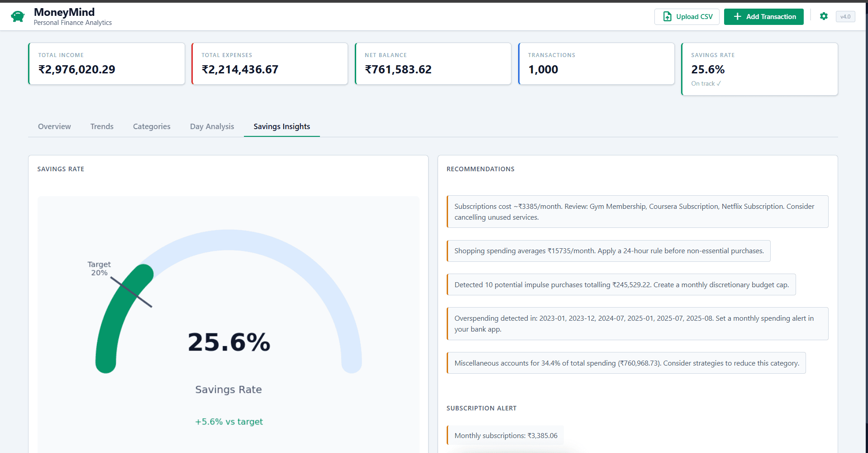Click the Transactions count card
Screen dimensions: 868x453
point(596,64)
